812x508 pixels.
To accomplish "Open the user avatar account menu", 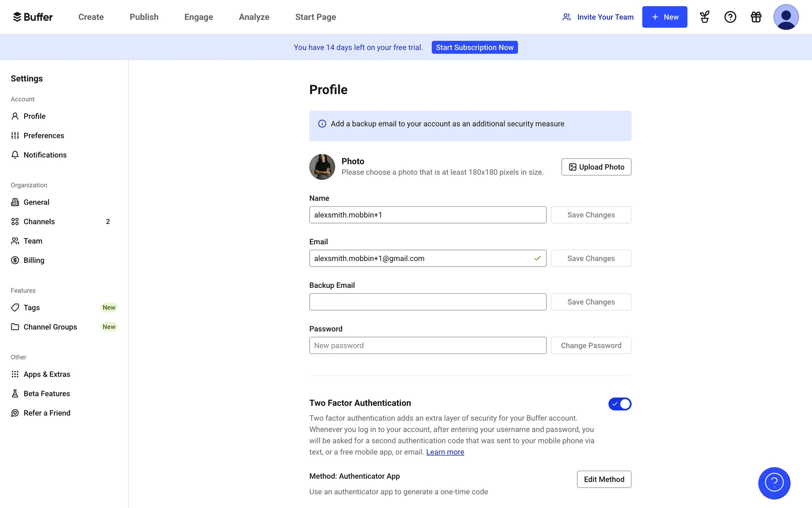I will click(x=785, y=17).
